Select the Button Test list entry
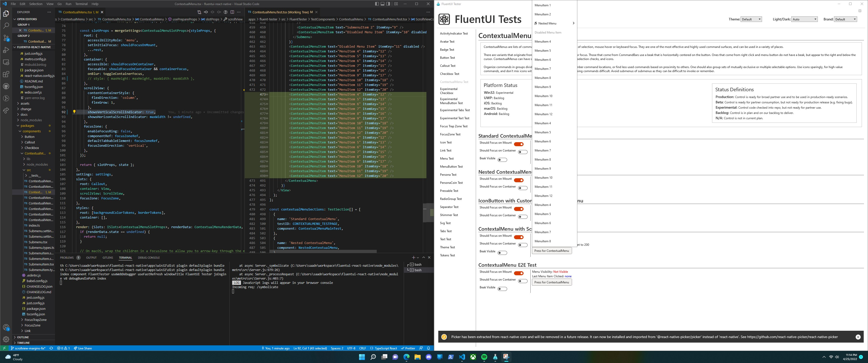Image resolution: width=868 pixels, height=363 pixels. pos(447,57)
